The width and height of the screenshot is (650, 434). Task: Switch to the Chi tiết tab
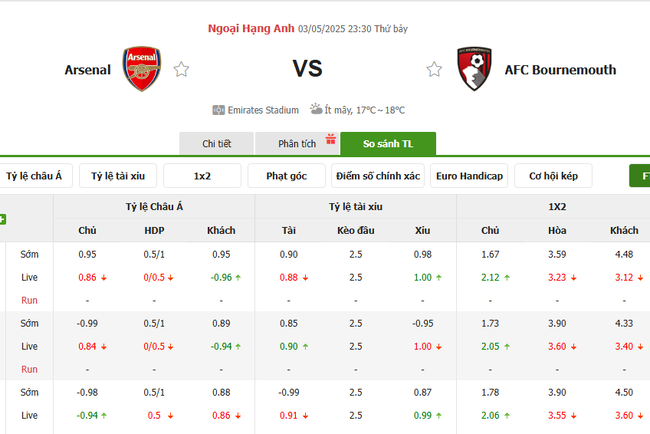(216, 144)
